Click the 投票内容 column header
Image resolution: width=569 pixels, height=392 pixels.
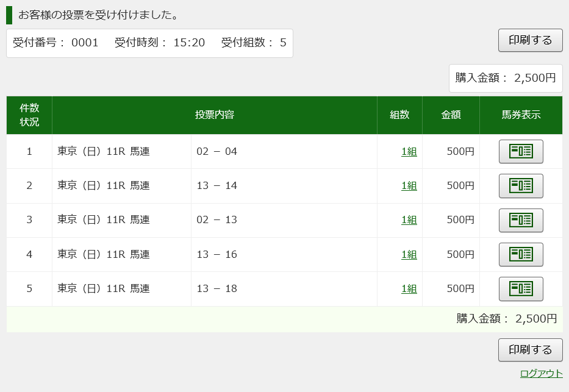point(215,115)
